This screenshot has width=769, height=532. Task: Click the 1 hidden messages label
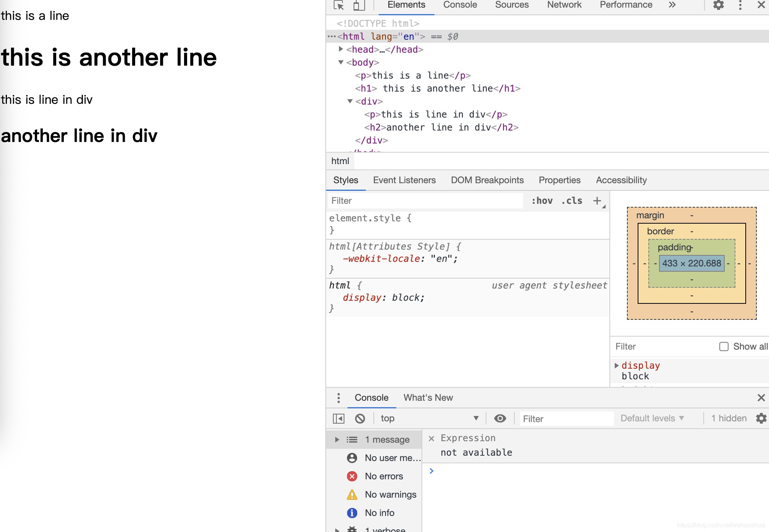[729, 418]
